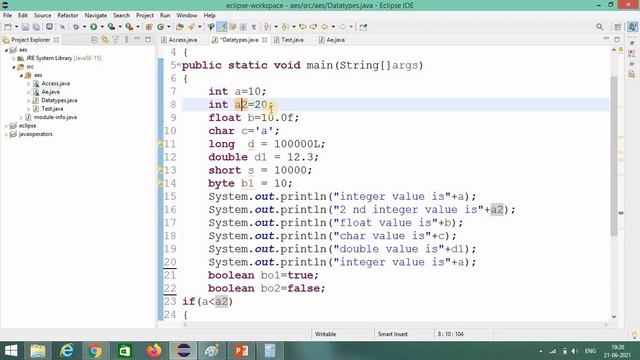
Task: Toggle Block Selection Mode icon
Action: (243, 27)
